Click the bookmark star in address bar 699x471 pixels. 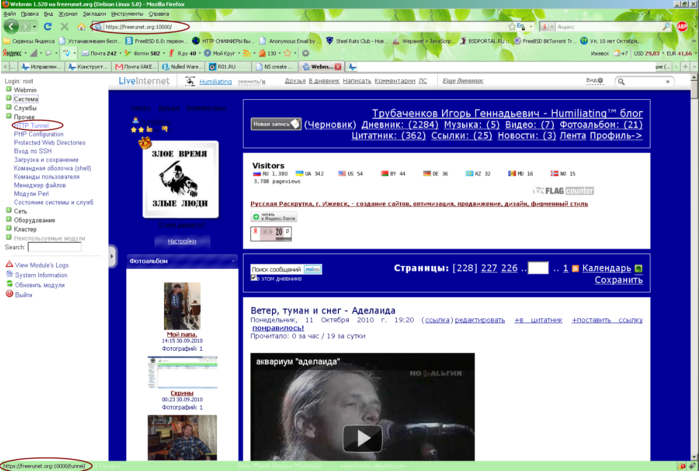coord(512,27)
